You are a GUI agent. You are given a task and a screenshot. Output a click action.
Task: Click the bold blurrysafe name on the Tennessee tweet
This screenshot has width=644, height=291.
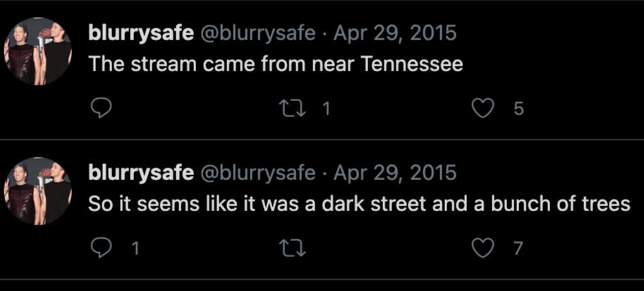140,33
